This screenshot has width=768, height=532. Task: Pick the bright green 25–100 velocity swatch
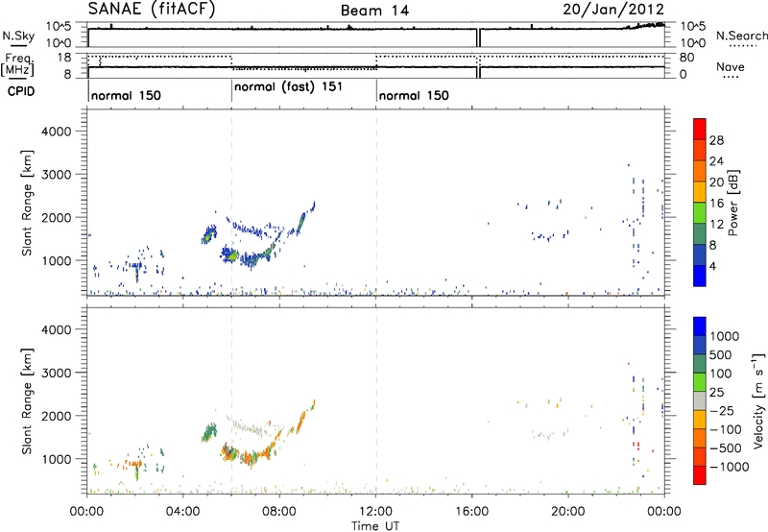[x=700, y=382]
